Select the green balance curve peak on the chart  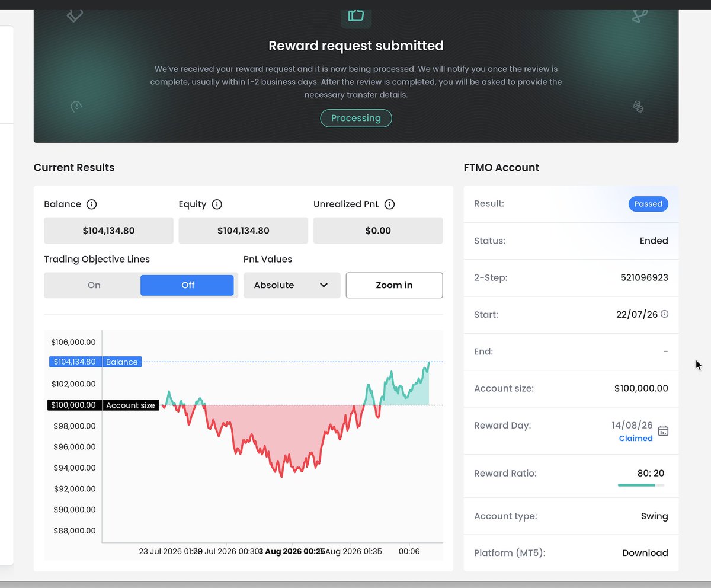tap(428, 362)
